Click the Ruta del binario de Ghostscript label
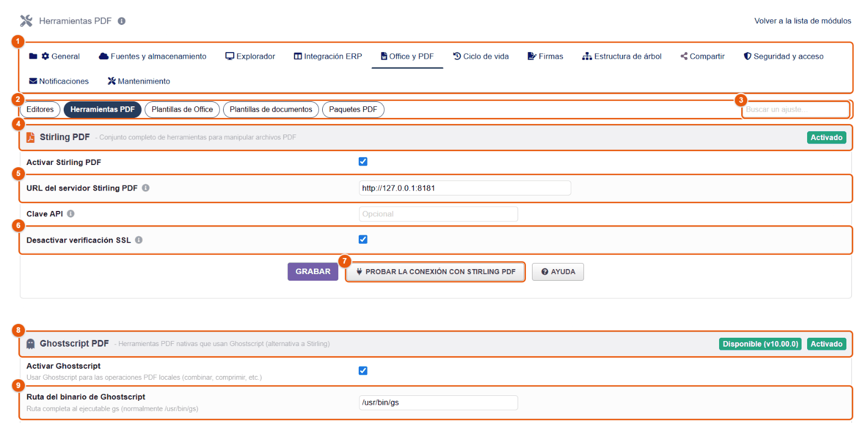 [86, 397]
